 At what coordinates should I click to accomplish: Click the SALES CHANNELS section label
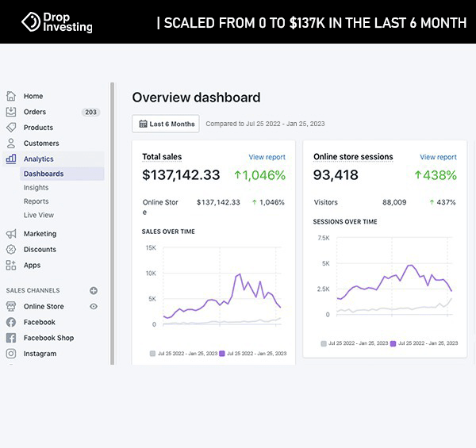[33, 290]
